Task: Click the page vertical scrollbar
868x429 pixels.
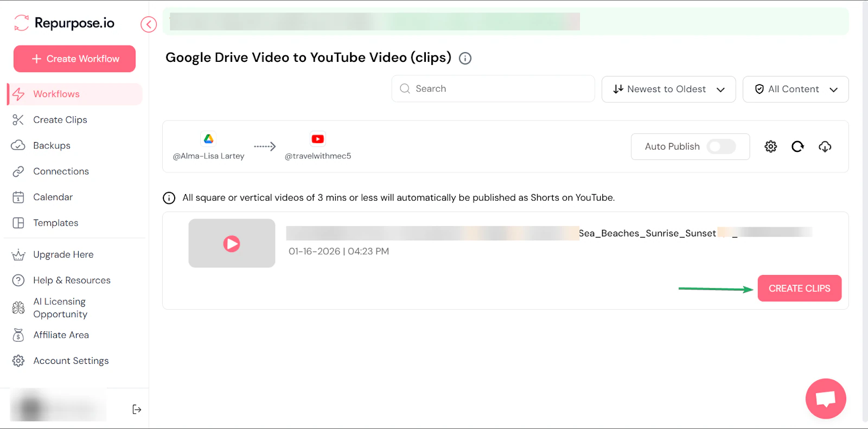Action: point(865,212)
